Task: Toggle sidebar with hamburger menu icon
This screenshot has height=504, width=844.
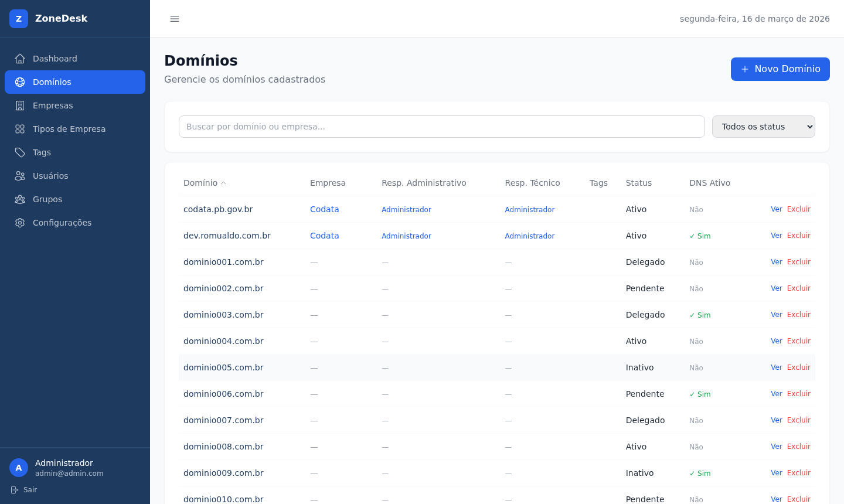Action: (x=175, y=19)
